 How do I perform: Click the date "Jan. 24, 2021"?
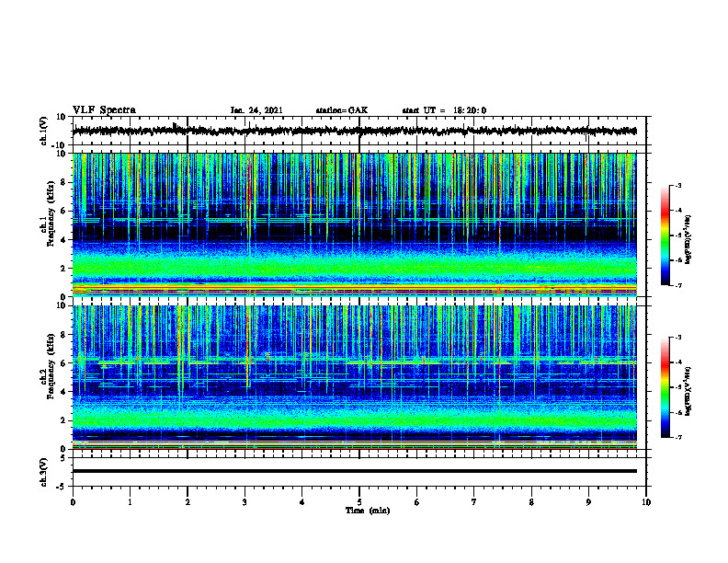pyautogui.click(x=256, y=110)
